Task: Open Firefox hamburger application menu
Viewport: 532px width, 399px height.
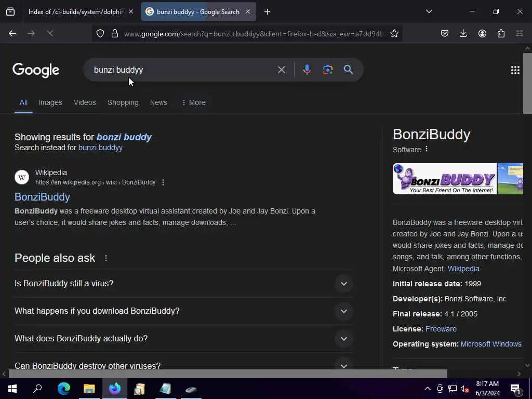Action: tap(520, 33)
